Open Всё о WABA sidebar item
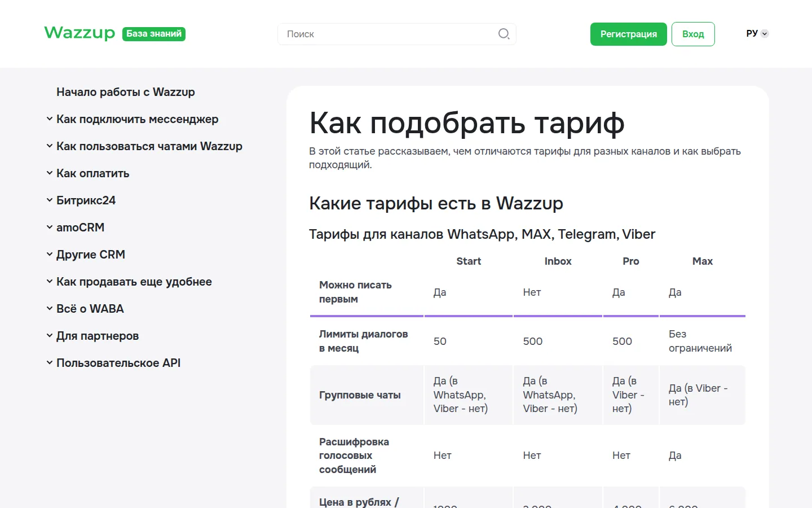The image size is (812, 508). (90, 309)
